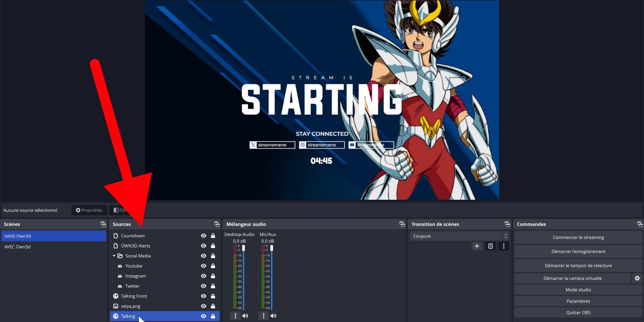The height and width of the screenshot is (322, 644).
Task: Undock the Sources panel
Action: click(x=217, y=224)
